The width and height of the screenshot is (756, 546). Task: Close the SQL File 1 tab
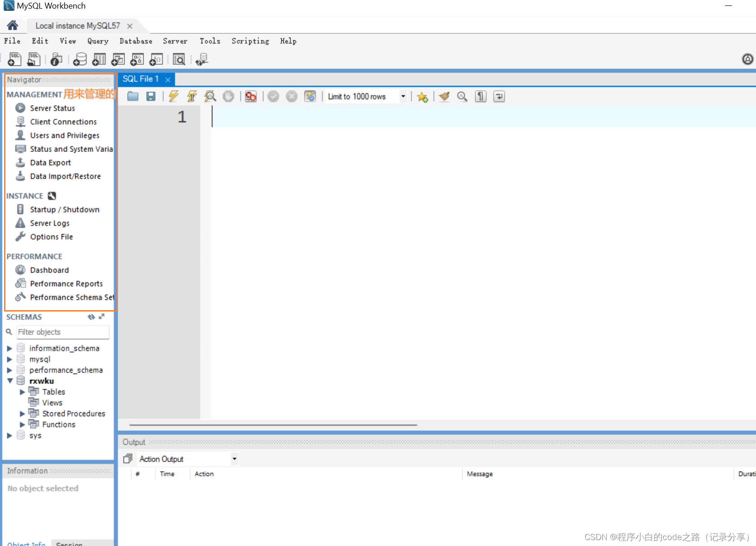click(168, 79)
